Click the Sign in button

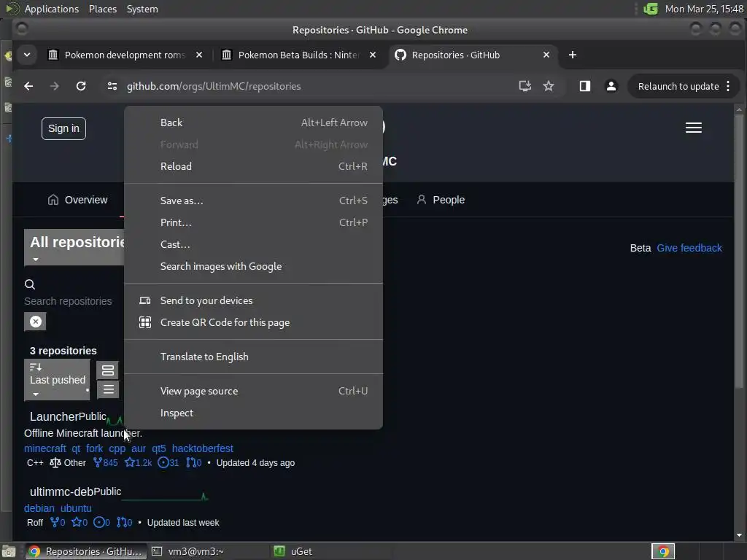click(x=64, y=128)
